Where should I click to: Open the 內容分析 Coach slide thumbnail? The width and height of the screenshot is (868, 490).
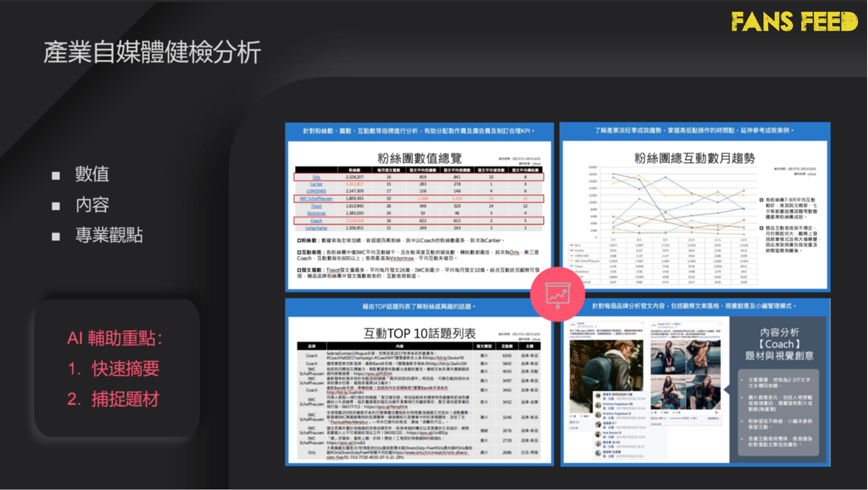[x=695, y=382]
